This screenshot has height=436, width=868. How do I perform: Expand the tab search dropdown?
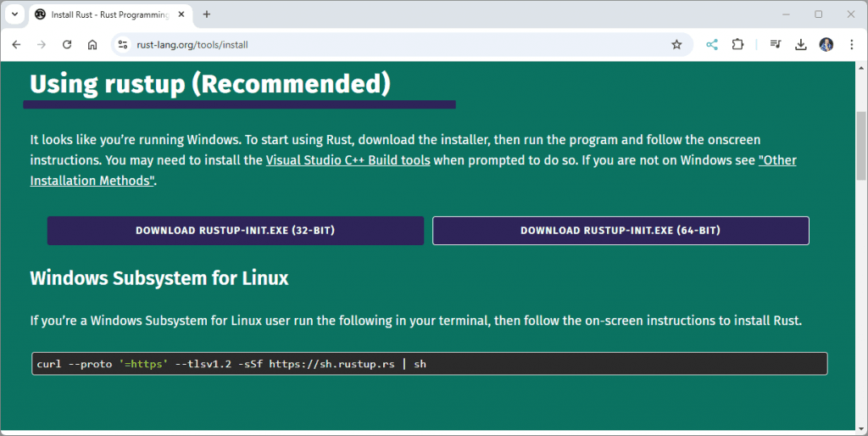click(14, 14)
